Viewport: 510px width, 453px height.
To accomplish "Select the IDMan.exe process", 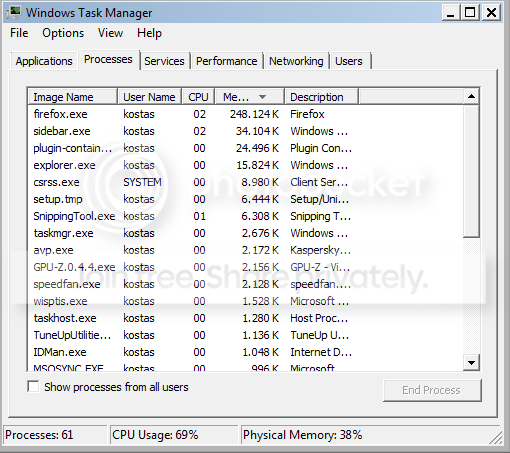I will [x=246, y=352].
